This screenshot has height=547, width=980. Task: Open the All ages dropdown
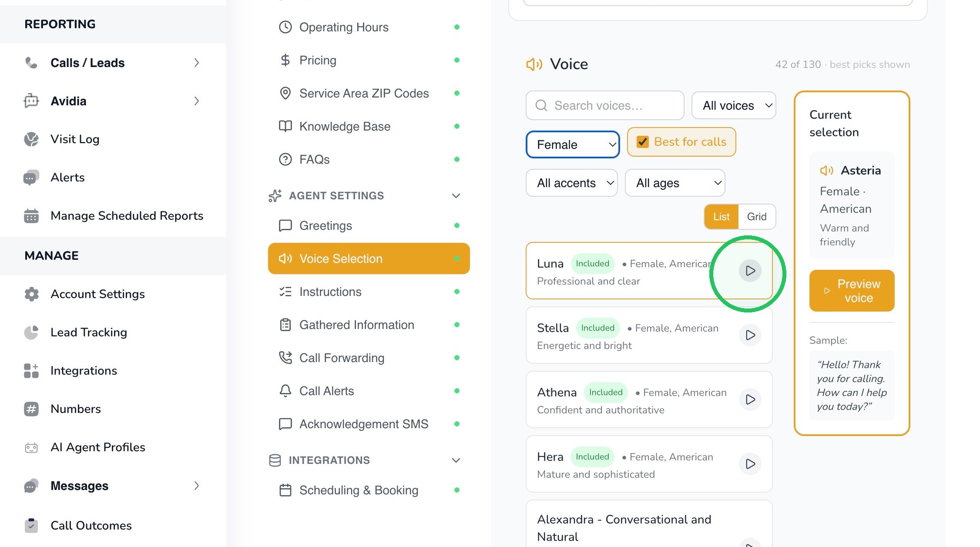675,183
